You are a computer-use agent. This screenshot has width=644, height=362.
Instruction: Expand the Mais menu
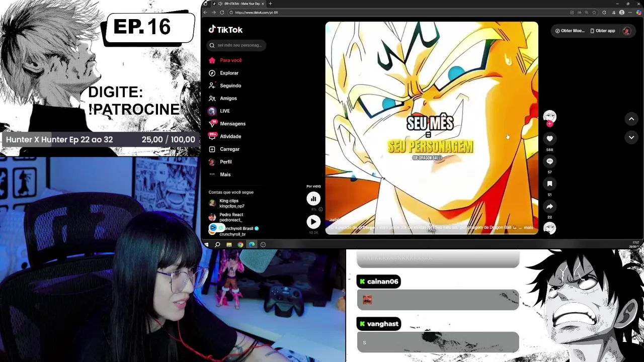point(225,174)
